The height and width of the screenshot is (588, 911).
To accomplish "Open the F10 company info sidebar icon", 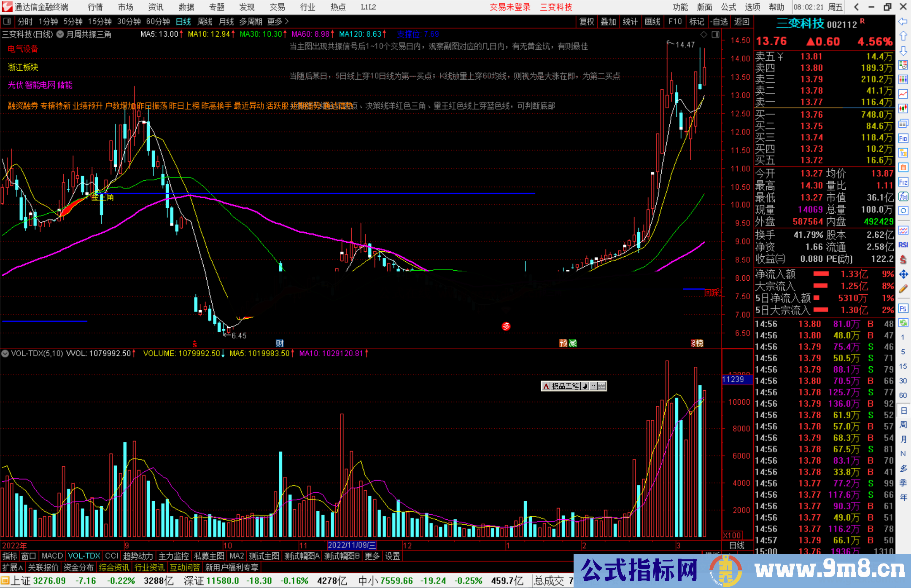I will coord(903,138).
